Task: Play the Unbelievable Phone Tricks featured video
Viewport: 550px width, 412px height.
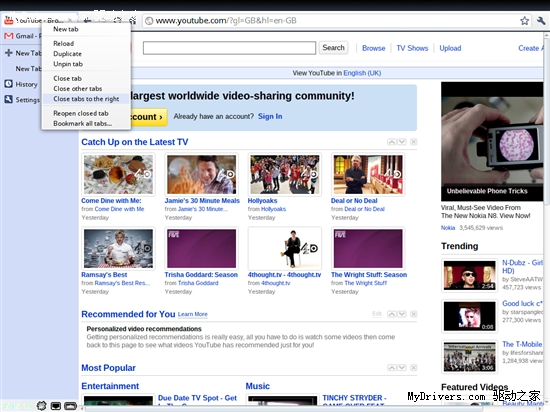Action: tap(492, 141)
